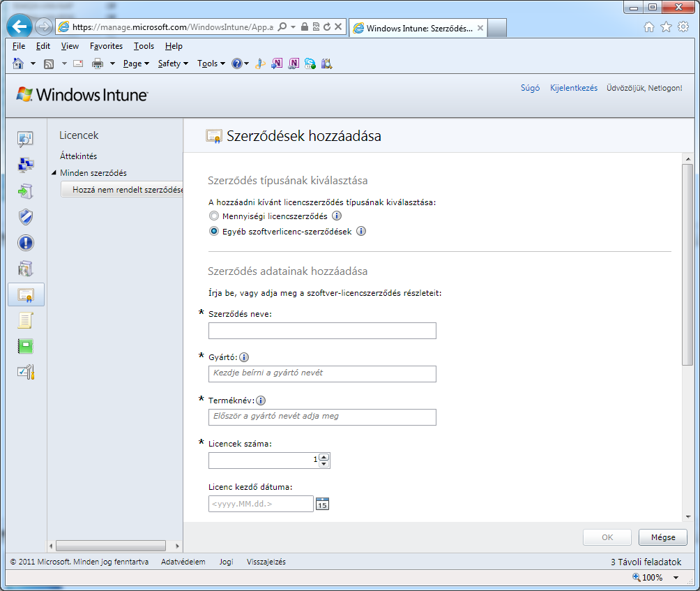Click the browser Back arrow button

tap(20, 27)
